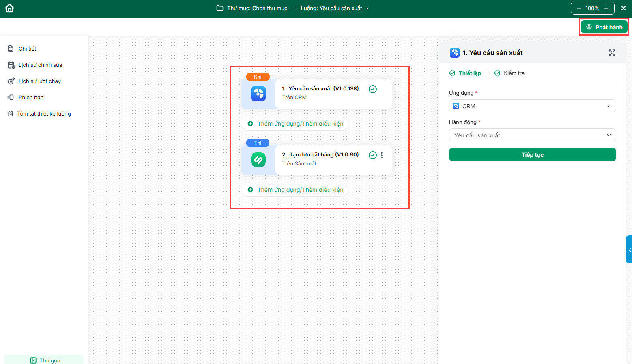The height and width of the screenshot is (364, 632).
Task: Open Lịch sử lượt chạy in sidebar
Action: (x=39, y=81)
